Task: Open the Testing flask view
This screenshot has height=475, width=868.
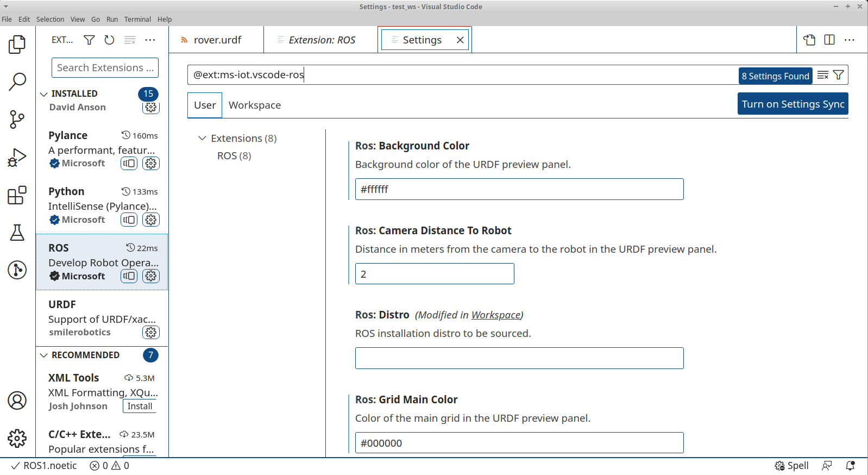Action: 17,233
